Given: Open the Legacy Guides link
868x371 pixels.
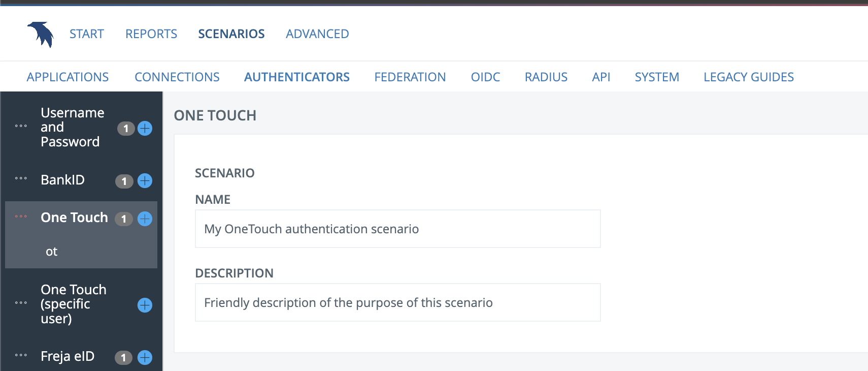Looking at the screenshot, I should click(x=748, y=77).
